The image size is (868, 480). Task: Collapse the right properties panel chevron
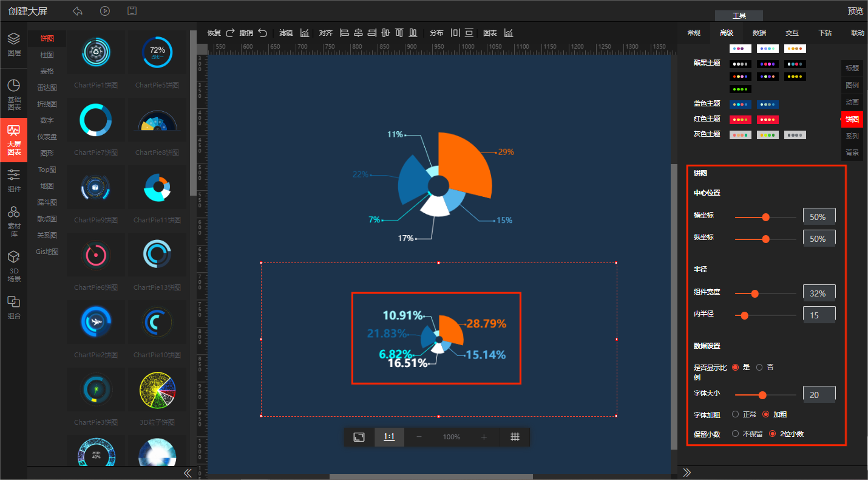point(687,472)
